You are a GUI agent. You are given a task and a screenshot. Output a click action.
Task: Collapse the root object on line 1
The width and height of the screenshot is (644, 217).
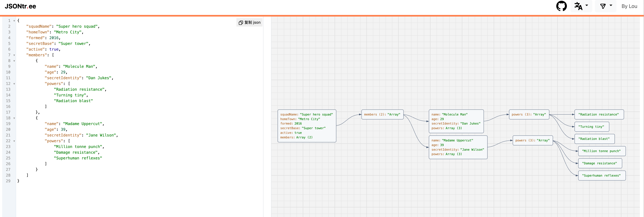14,21
